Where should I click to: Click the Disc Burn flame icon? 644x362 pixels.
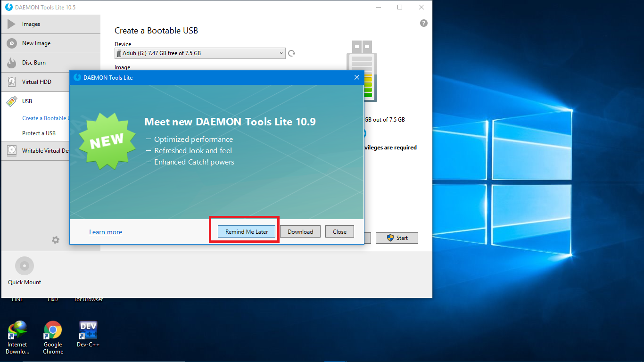[x=12, y=63]
